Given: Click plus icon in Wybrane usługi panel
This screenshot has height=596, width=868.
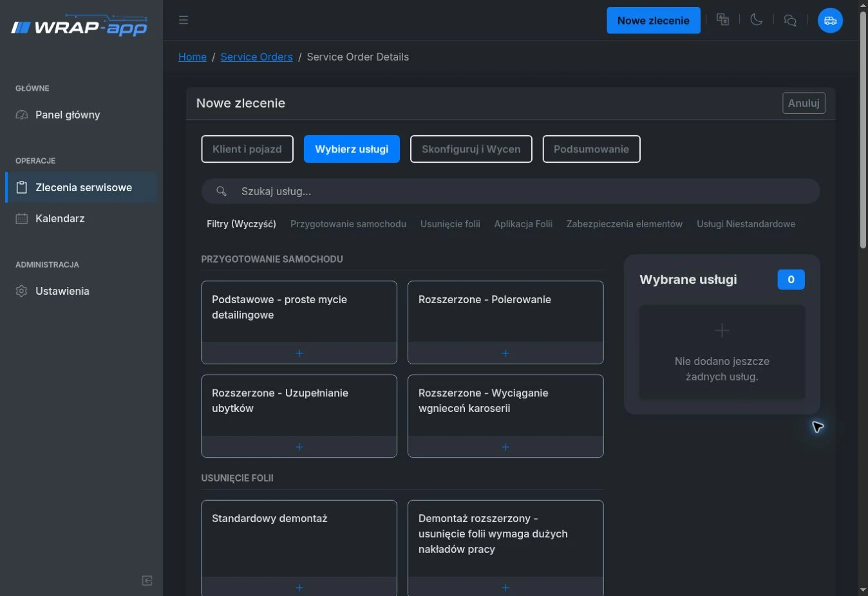Looking at the screenshot, I should (x=722, y=330).
